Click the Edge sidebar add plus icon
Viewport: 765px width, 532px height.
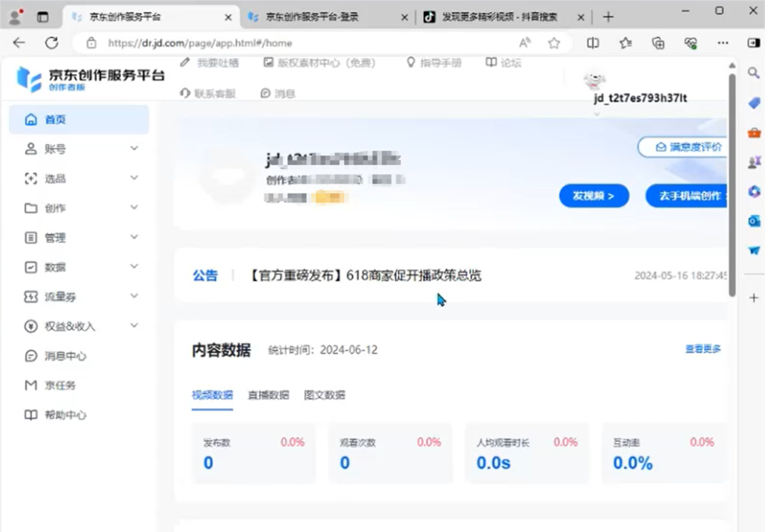[x=754, y=298]
